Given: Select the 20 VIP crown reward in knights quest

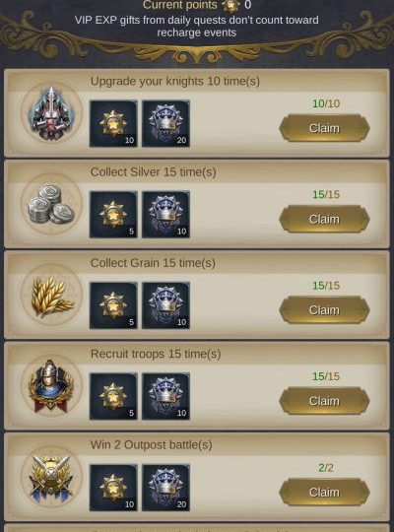Looking at the screenshot, I should point(165,123).
